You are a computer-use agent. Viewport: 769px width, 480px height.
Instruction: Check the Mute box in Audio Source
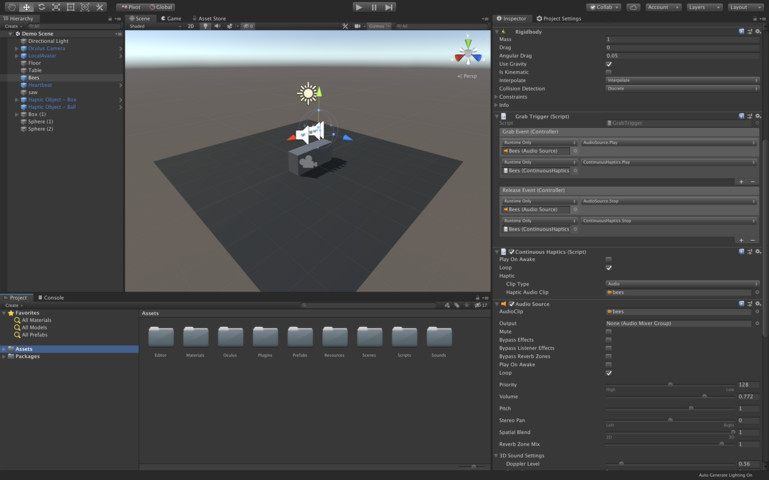[609, 332]
